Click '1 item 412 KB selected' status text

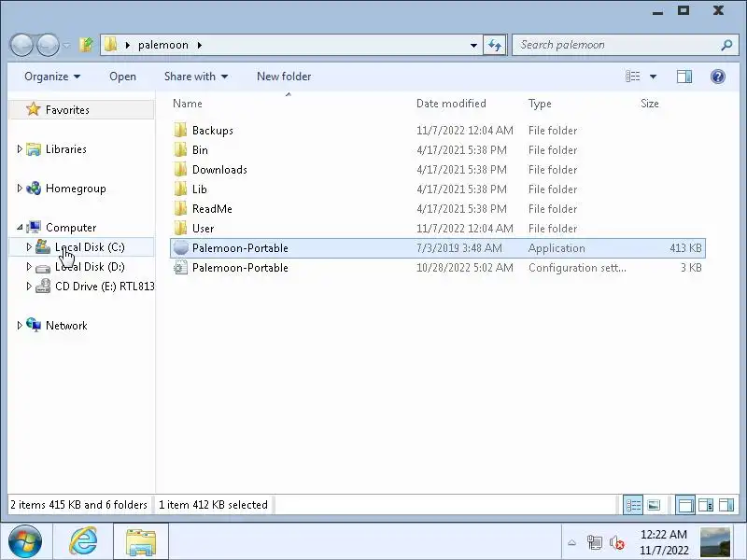[213, 505]
